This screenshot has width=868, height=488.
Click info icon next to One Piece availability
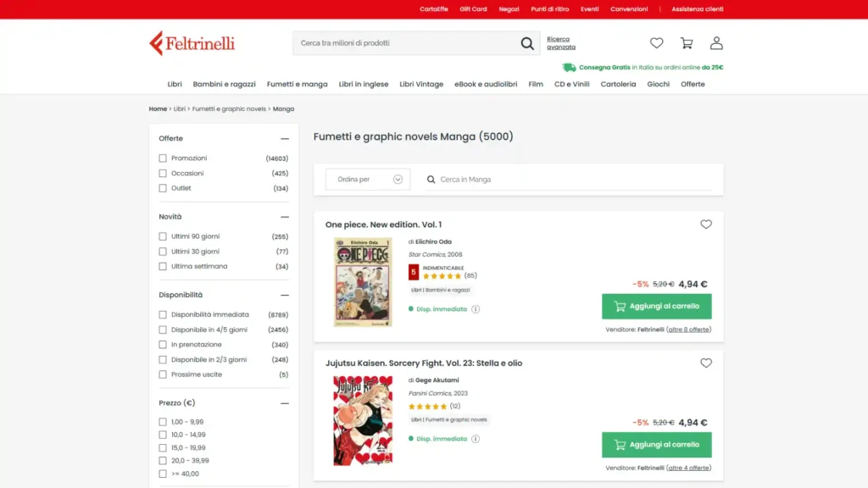tap(476, 309)
